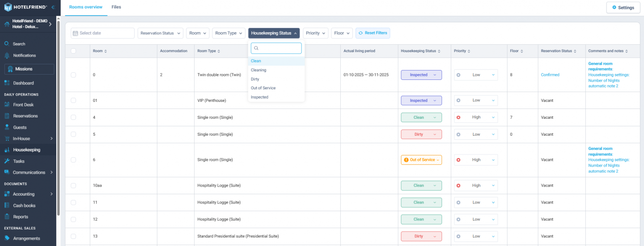
Task: Select Cleaning option in status dropdown list
Action: (276, 70)
